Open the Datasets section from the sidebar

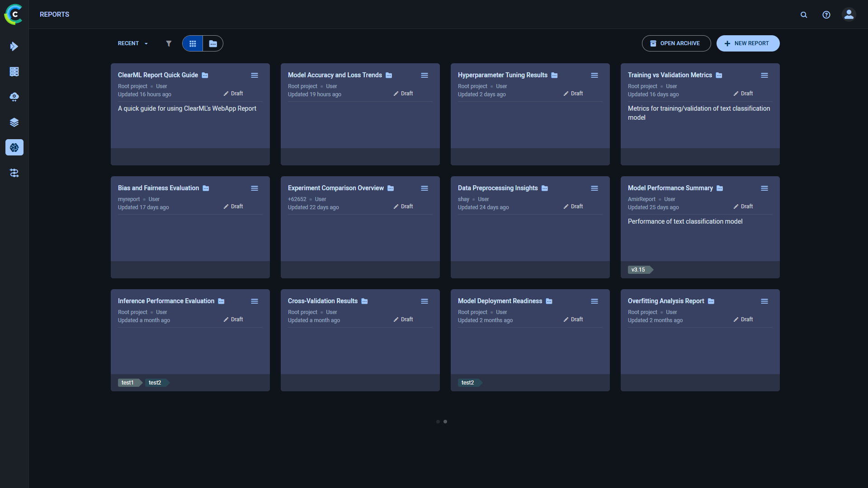14,122
